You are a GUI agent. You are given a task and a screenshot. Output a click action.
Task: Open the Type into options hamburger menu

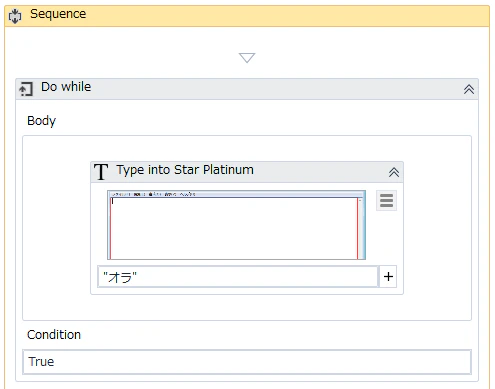(x=386, y=200)
